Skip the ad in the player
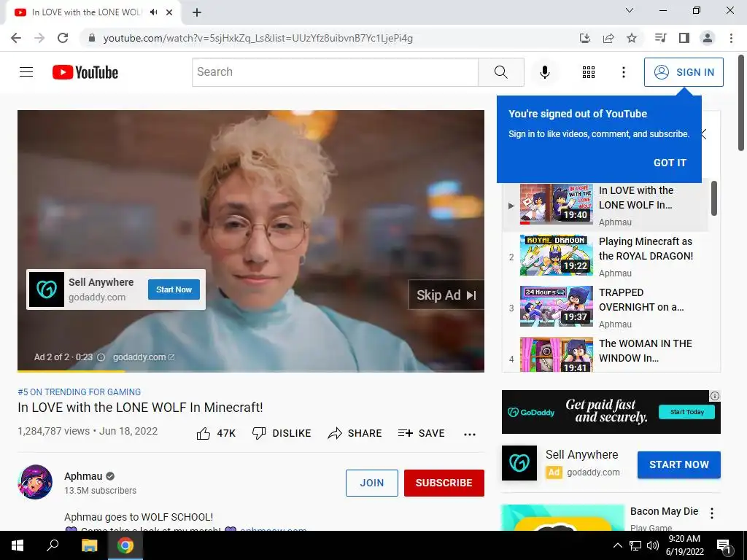The image size is (747, 560). pyautogui.click(x=446, y=295)
